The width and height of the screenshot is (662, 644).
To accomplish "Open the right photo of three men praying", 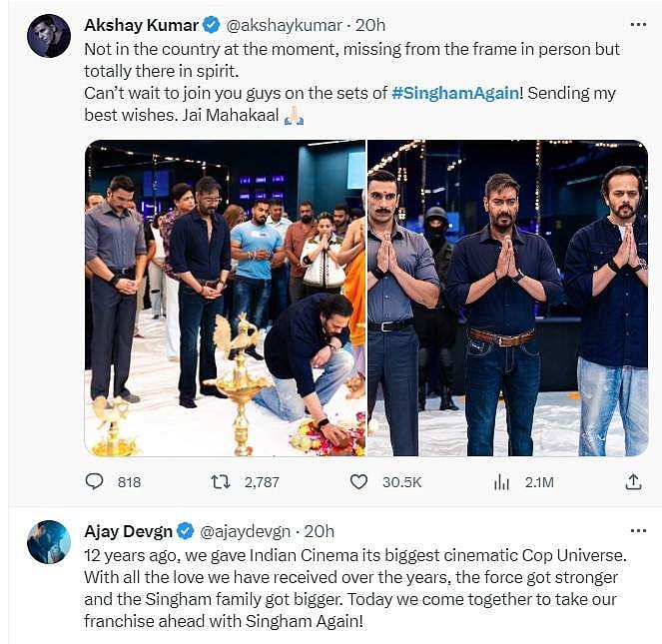I will click(x=507, y=298).
